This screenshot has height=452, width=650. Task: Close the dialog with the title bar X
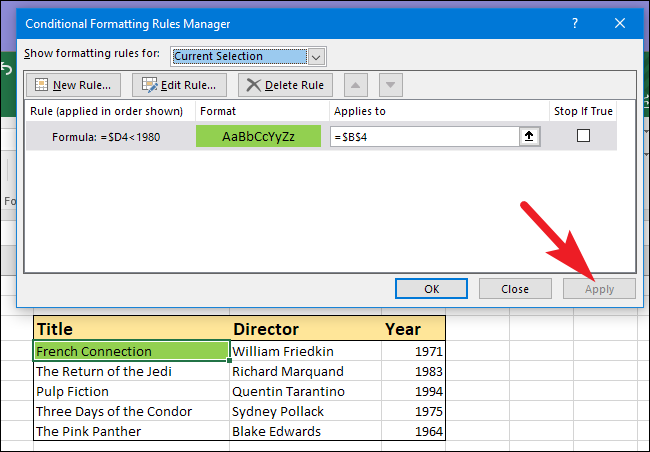[x=620, y=23]
